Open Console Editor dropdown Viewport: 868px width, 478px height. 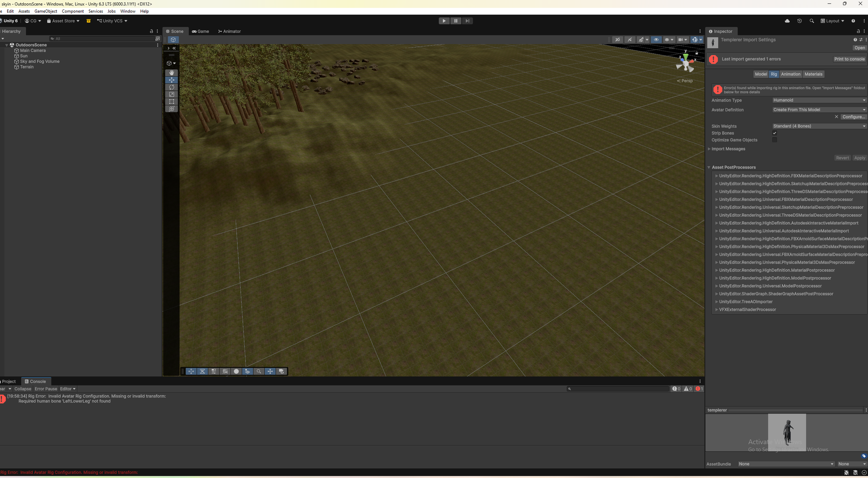pos(68,389)
